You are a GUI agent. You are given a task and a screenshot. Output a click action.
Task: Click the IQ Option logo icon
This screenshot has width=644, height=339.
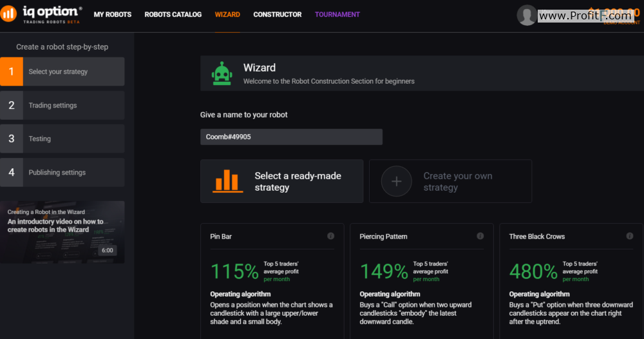[8, 13]
